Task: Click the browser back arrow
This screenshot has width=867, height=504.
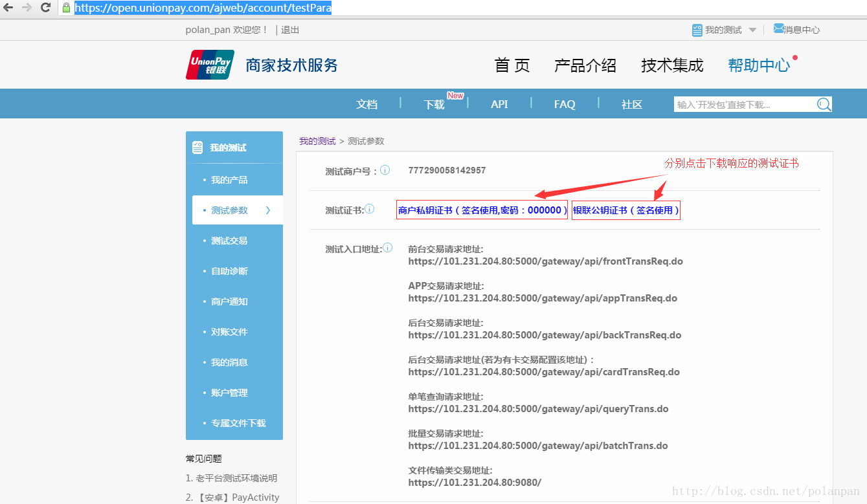Action: [8, 8]
